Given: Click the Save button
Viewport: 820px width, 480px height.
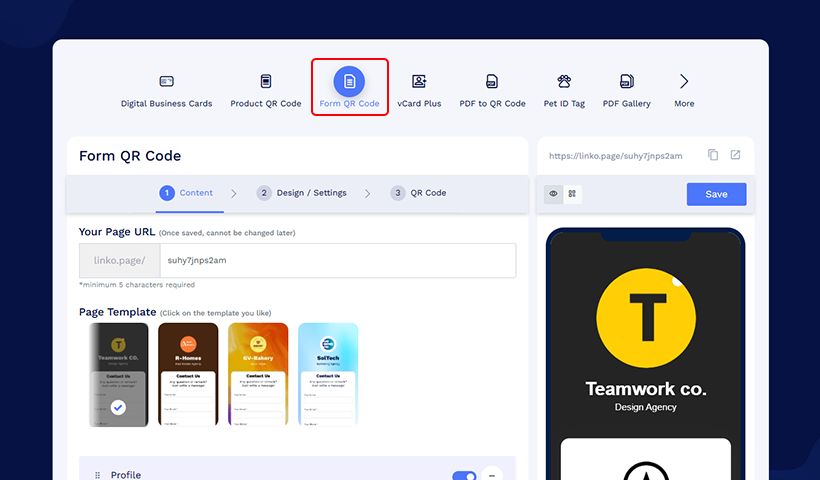Looking at the screenshot, I should [x=716, y=194].
